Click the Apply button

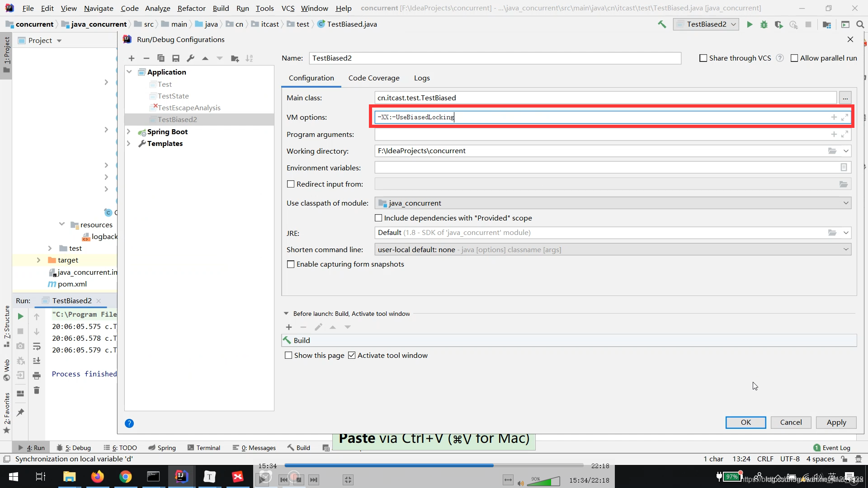(x=836, y=422)
